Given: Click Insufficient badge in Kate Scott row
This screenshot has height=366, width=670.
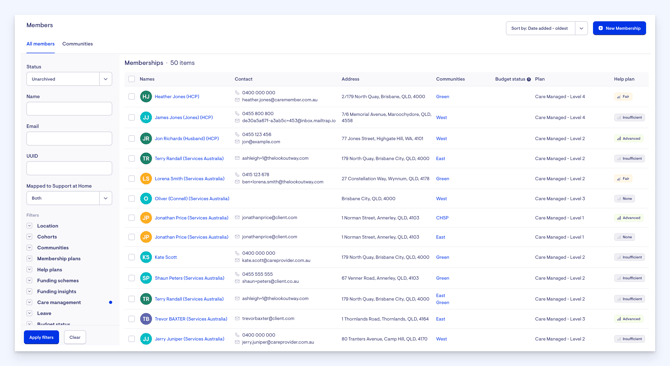Looking at the screenshot, I should coord(629,257).
